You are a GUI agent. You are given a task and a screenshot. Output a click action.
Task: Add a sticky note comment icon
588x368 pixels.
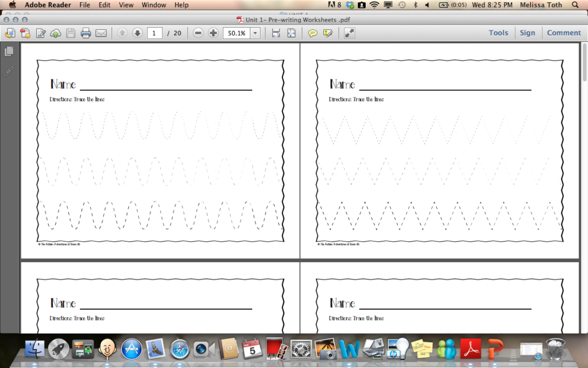point(312,33)
